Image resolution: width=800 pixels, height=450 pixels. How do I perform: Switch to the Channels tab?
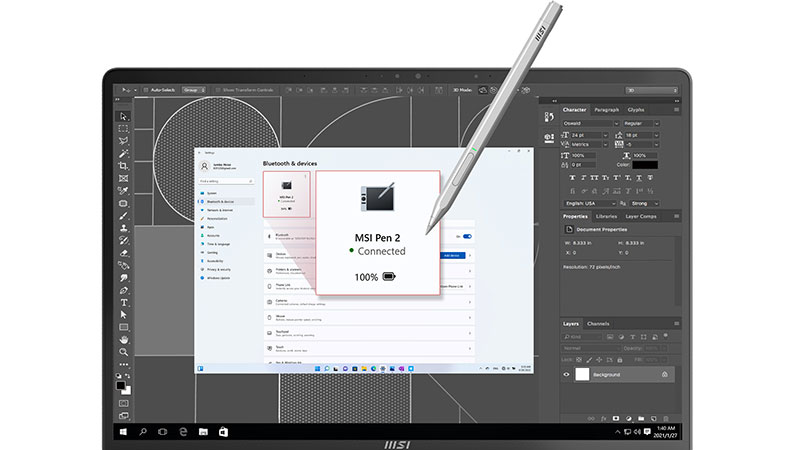pos(598,324)
